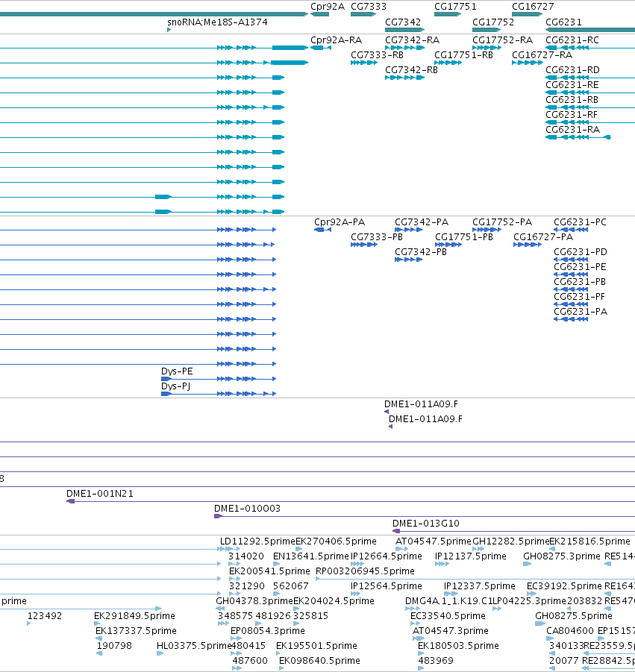Click the CG17752-RA transcript label
Viewport: 635px width, 672px height.
point(502,40)
